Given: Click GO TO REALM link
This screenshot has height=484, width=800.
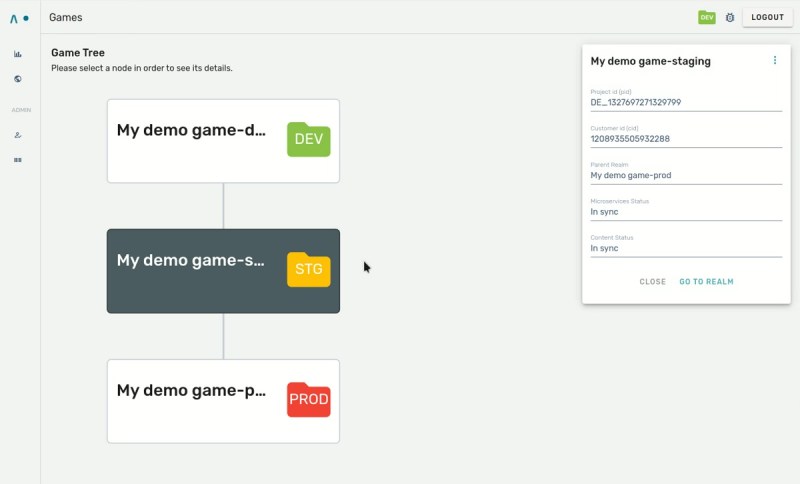Looking at the screenshot, I should click(x=706, y=282).
